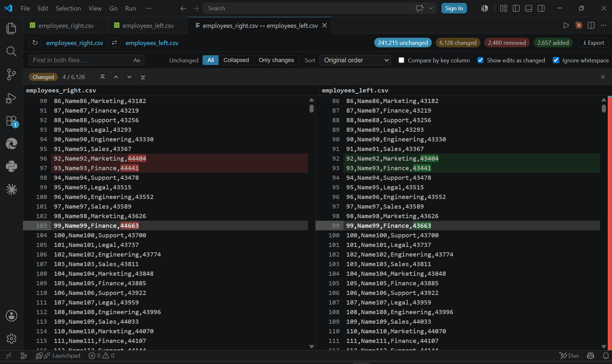Open Extensions view with badge
This screenshot has height=364, width=612.
tap(12, 121)
